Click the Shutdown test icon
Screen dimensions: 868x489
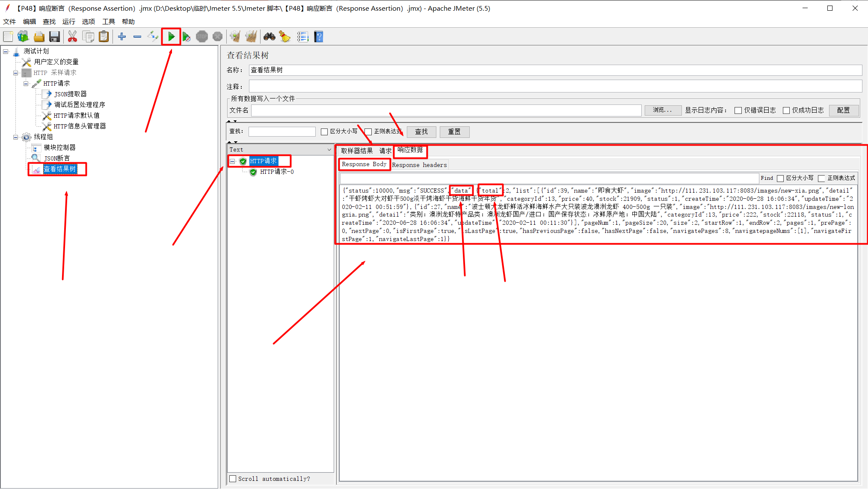pyautogui.click(x=217, y=37)
